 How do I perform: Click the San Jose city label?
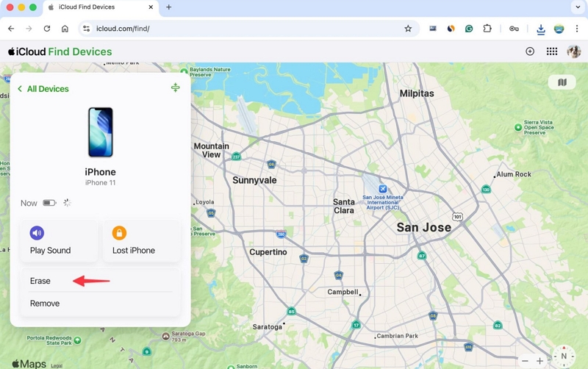click(424, 227)
